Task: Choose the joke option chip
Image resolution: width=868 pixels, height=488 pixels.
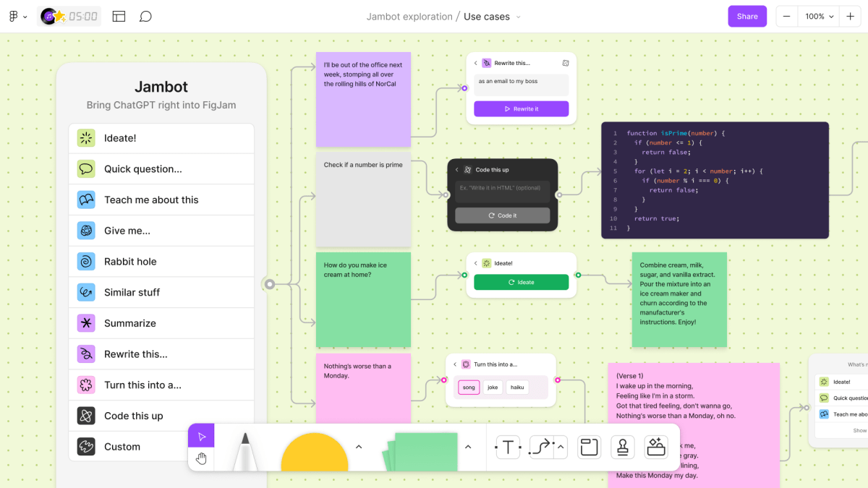Action: pos(493,388)
